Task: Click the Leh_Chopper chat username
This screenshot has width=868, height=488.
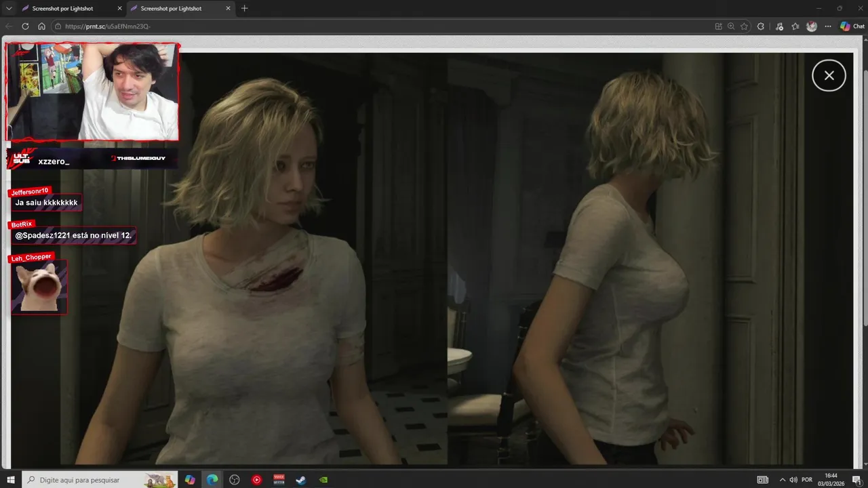Action: point(31,258)
